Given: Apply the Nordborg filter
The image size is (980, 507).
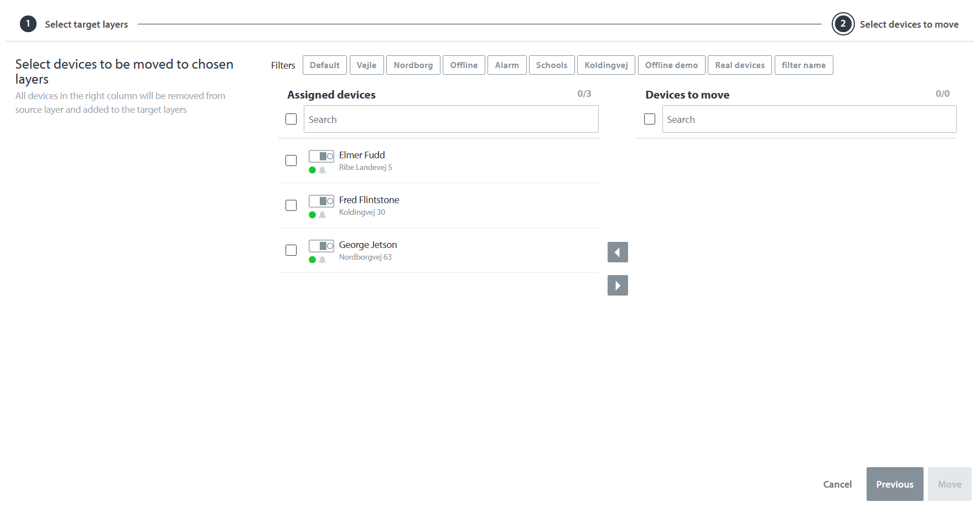Looking at the screenshot, I should pos(413,65).
